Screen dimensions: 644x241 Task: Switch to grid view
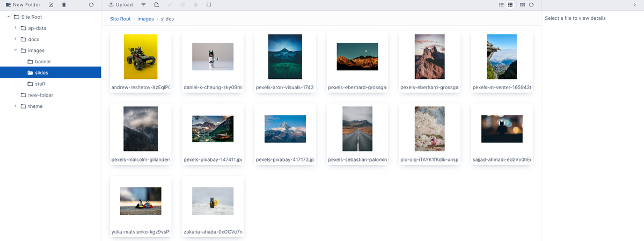click(x=510, y=5)
